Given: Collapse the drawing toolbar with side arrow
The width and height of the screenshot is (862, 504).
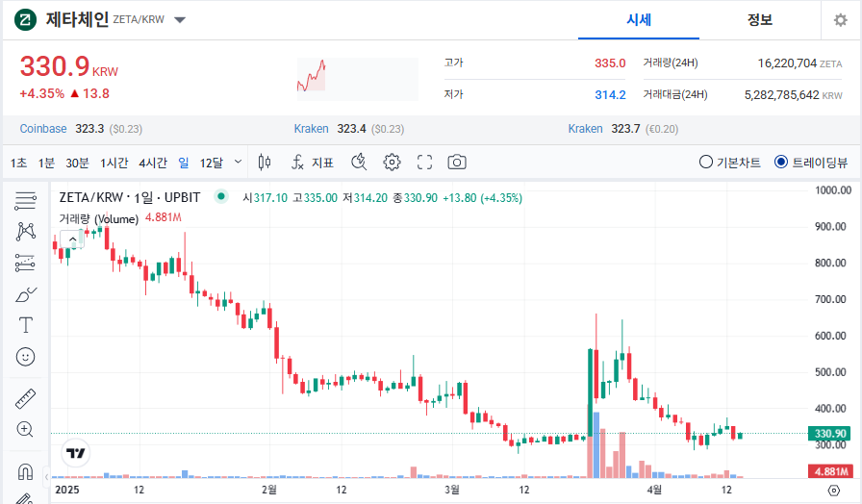Looking at the screenshot, I should pyautogui.click(x=47, y=477).
